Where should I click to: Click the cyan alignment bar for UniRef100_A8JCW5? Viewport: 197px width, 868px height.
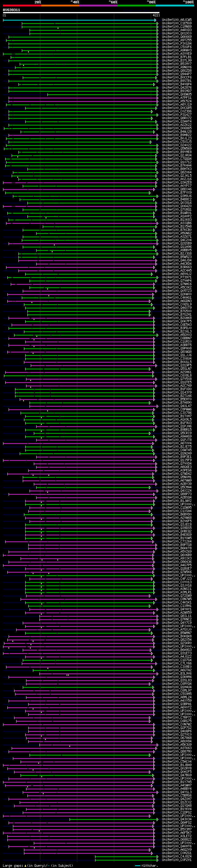79,20
